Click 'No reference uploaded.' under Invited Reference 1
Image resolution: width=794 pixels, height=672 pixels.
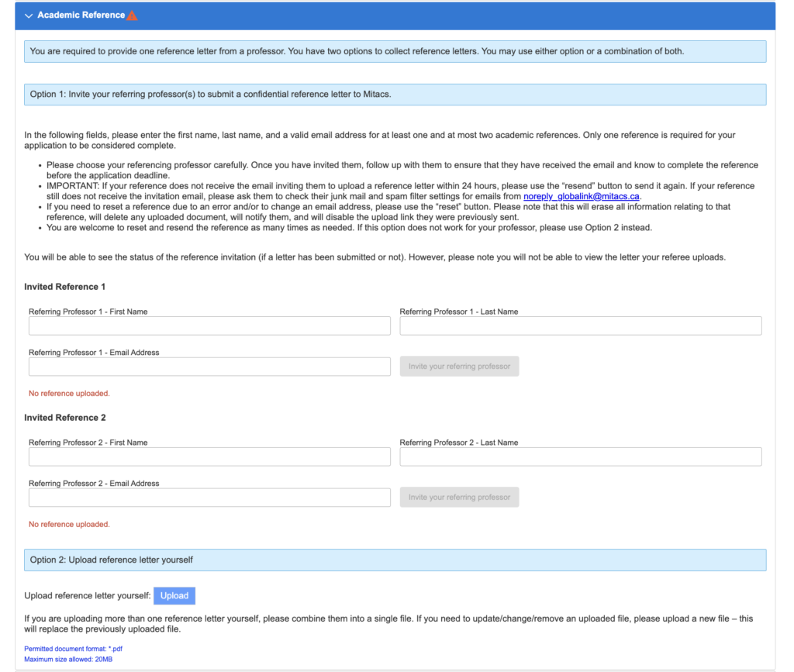point(69,394)
